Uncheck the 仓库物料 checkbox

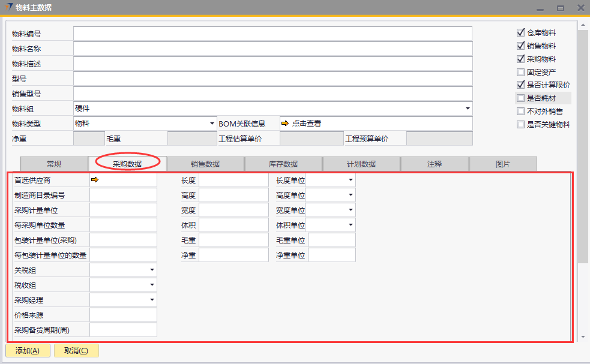click(x=521, y=33)
